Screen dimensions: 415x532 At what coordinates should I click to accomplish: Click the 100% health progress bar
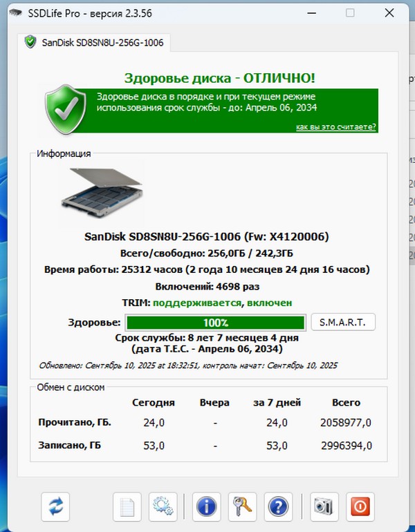(215, 323)
